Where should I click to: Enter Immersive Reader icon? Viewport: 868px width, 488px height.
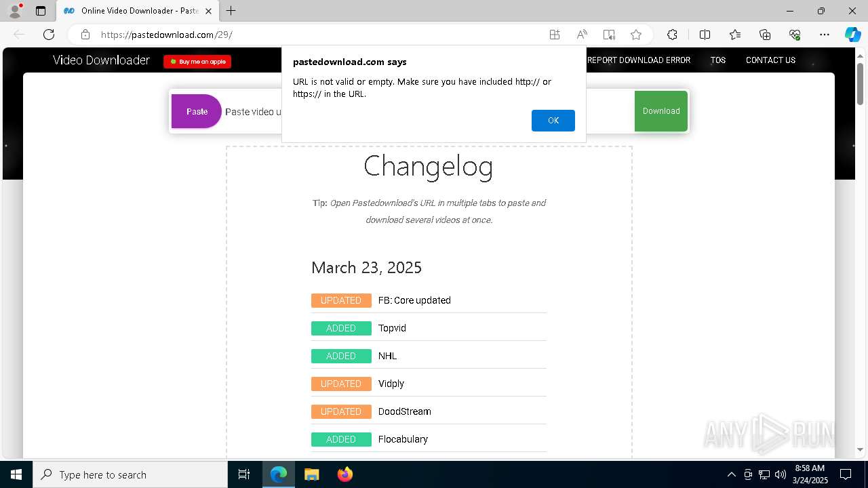tap(609, 35)
